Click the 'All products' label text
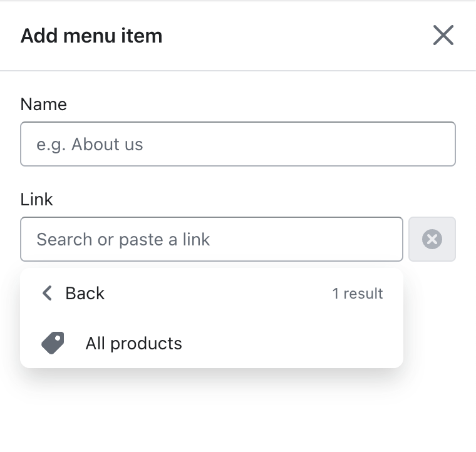This screenshot has width=476, height=452. (133, 343)
